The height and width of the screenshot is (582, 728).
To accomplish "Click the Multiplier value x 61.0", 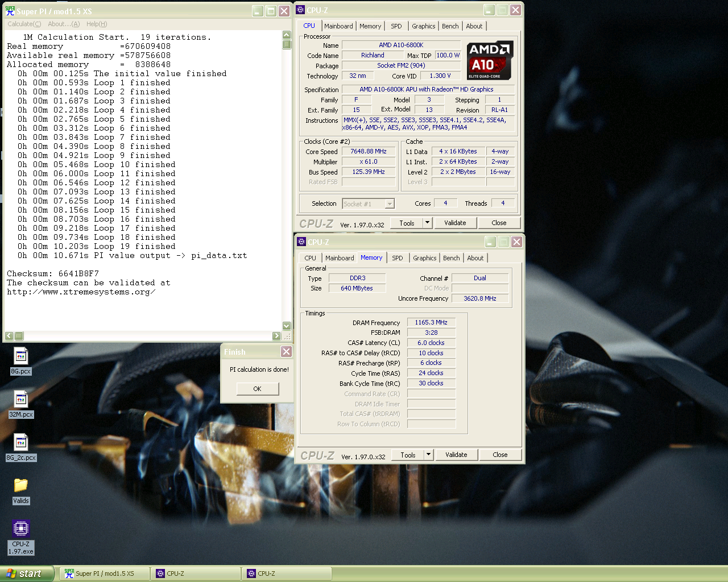I will pyautogui.click(x=369, y=162).
